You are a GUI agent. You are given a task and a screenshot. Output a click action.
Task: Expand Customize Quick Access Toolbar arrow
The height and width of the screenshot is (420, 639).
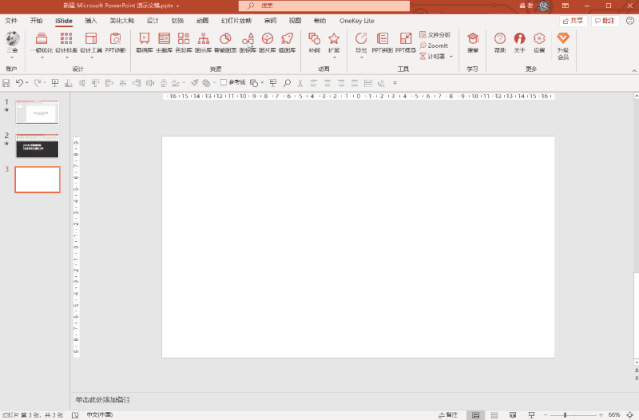[395, 83]
